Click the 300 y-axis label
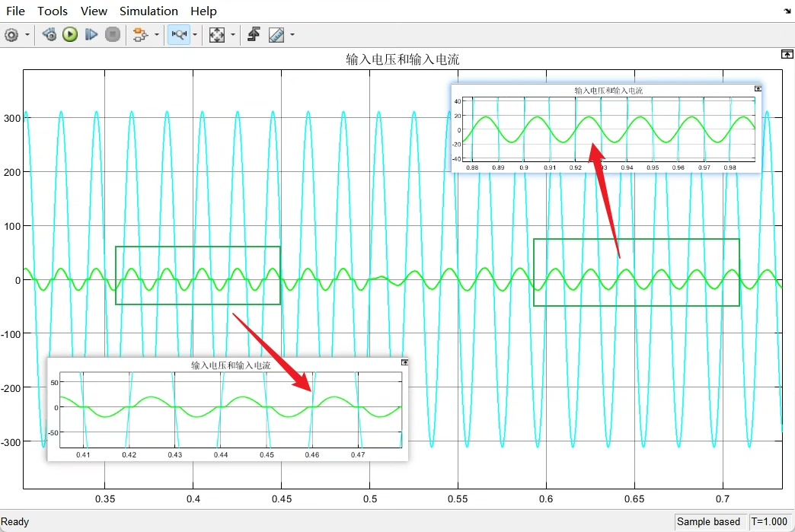The width and height of the screenshot is (795, 532). pyautogui.click(x=12, y=119)
